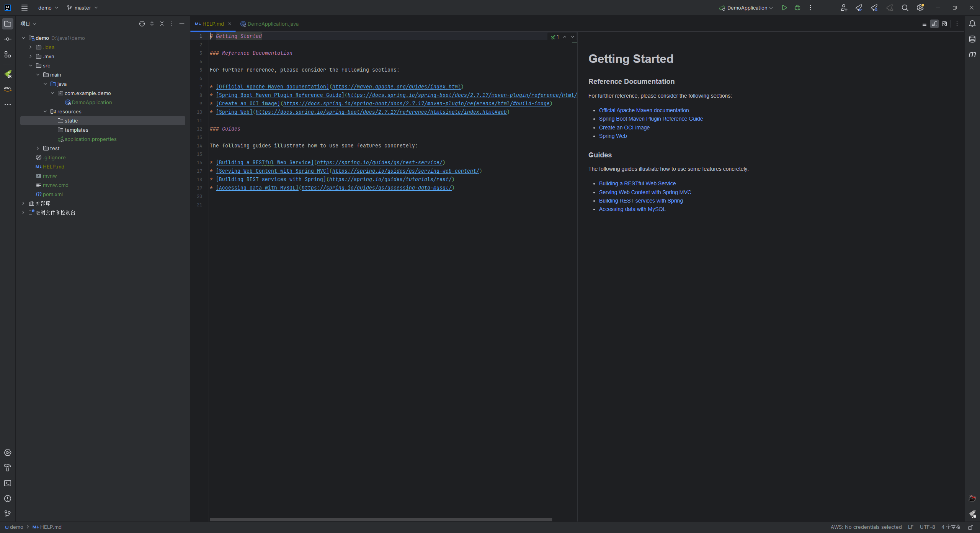Open Search Everywhere magnifier icon
Image resolution: width=980 pixels, height=533 pixels.
(x=905, y=8)
